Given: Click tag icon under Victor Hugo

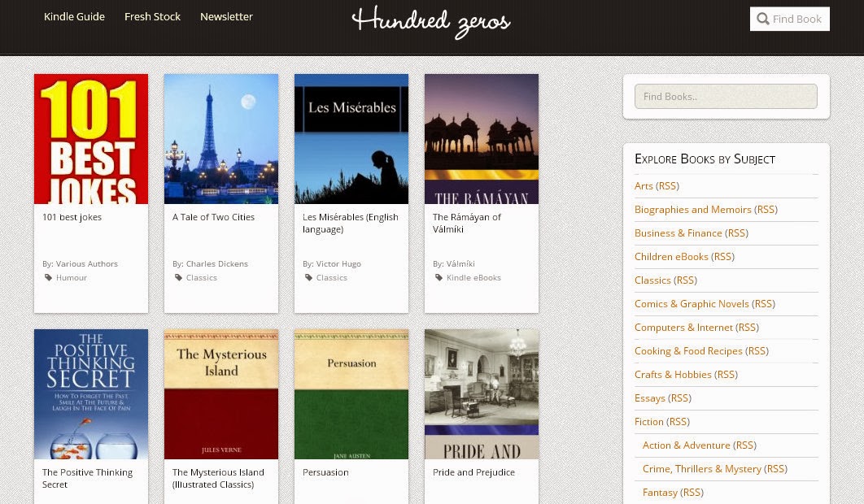Looking at the screenshot, I should (x=308, y=278).
